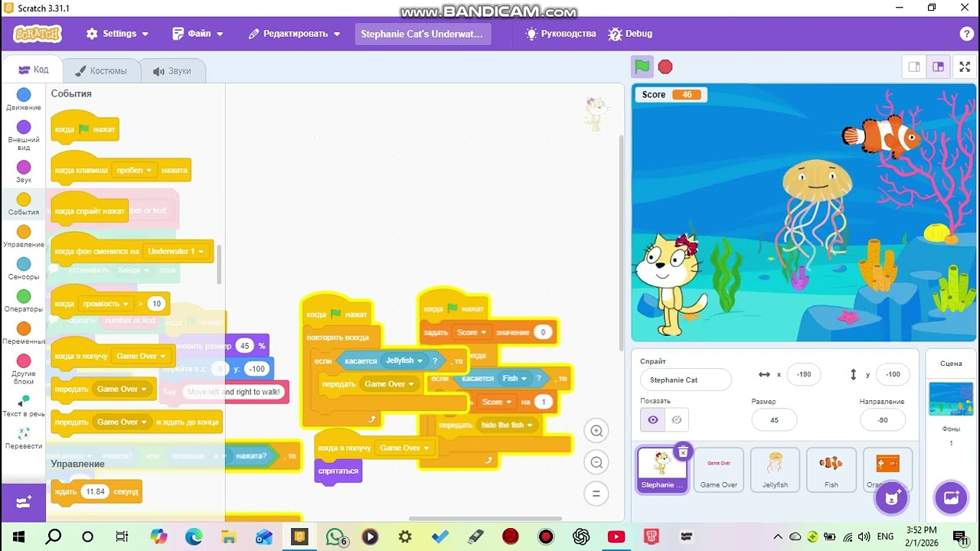
Task: Select the Управление block category
Action: [x=24, y=236]
